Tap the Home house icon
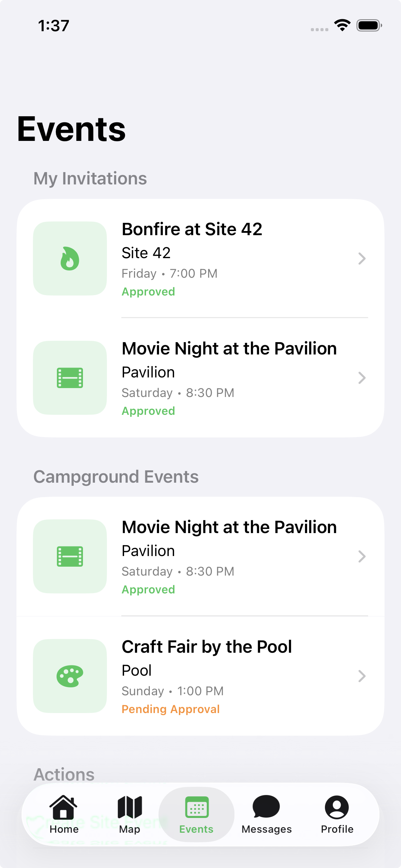Screen dimensions: 401x868 click(63, 807)
